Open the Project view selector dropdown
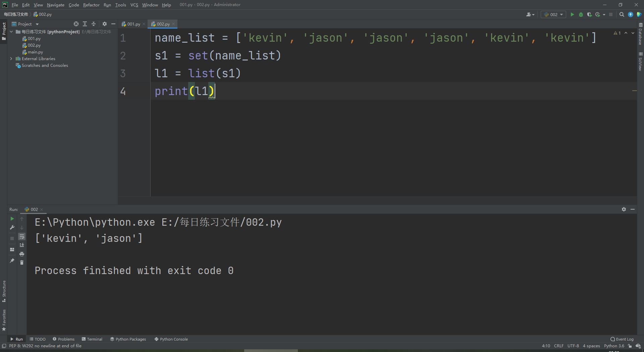This screenshot has width=644, height=352. pyautogui.click(x=25, y=24)
